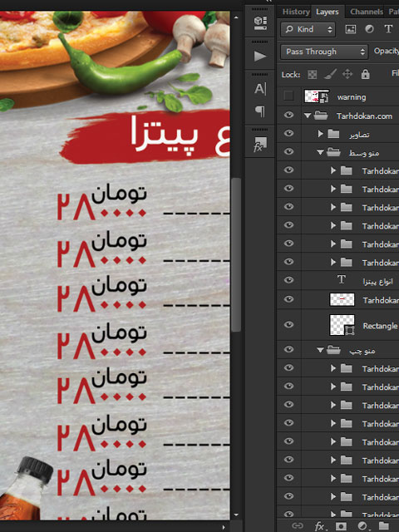Click the canvas vertical scrollbar thumb

coord(236,254)
